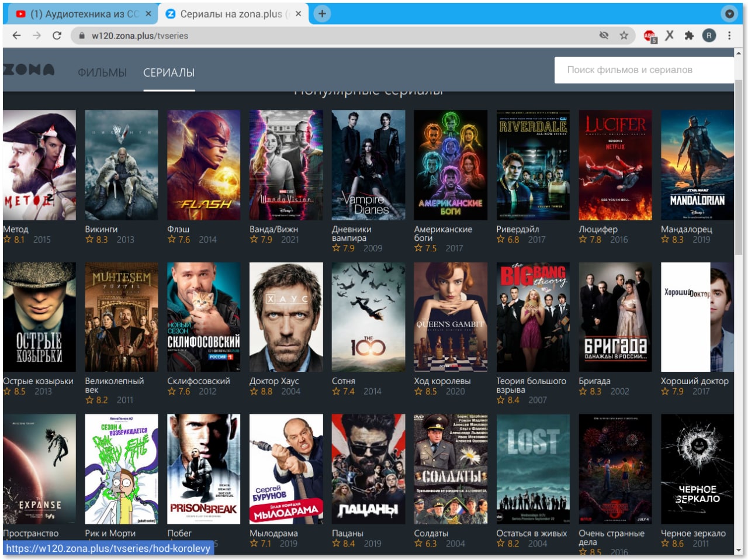Open the Rick and Morty poster
Viewport: 748px width, 560px height.
coord(122,469)
